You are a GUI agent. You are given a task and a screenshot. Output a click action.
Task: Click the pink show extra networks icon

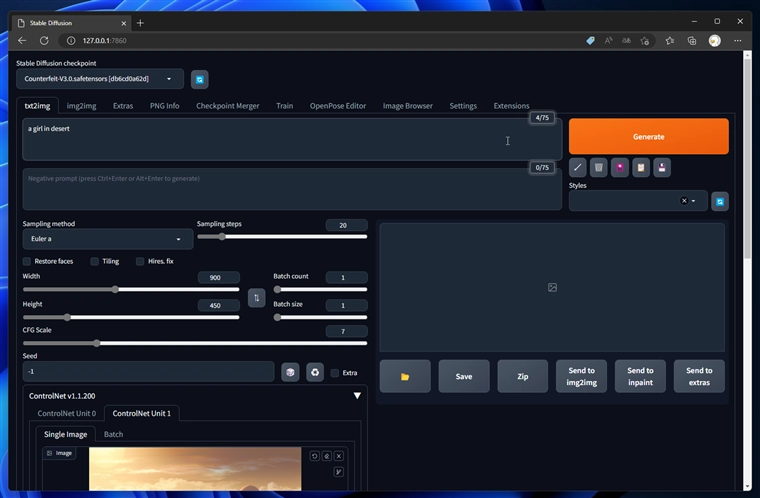point(620,167)
